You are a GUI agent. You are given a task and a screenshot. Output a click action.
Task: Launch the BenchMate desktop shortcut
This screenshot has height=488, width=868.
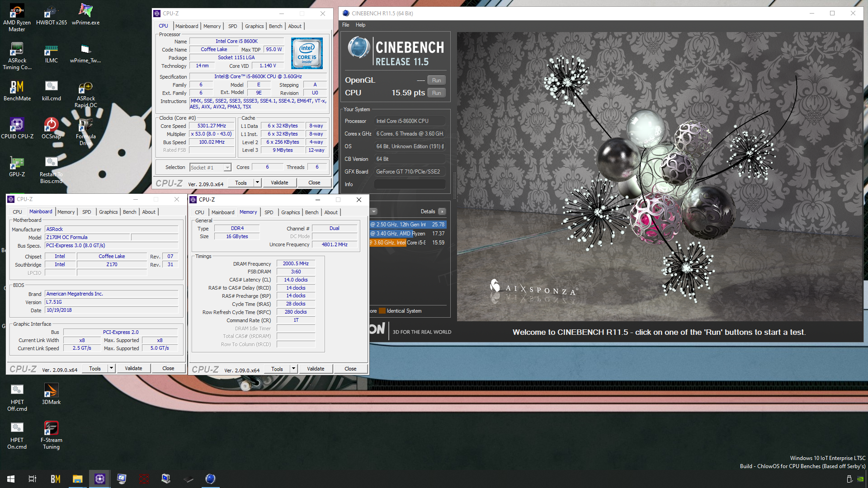[x=17, y=90]
